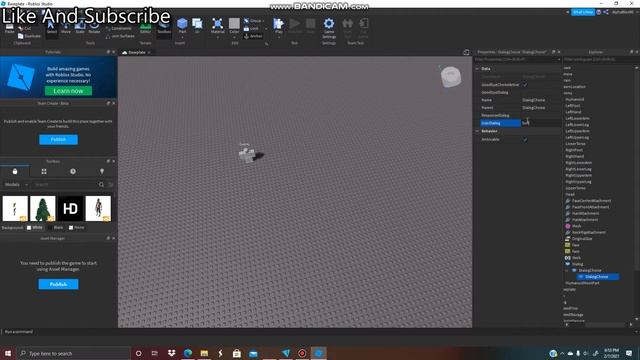Image resolution: width=640 pixels, height=360 pixels.
Task: Open the Creations lightbulb tab in Toolbox
Action: pyautogui.click(x=102, y=171)
